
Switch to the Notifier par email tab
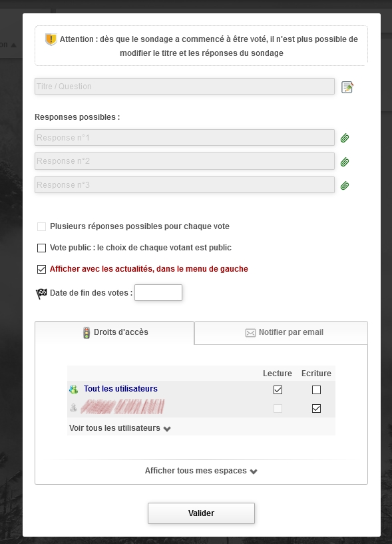280,333
